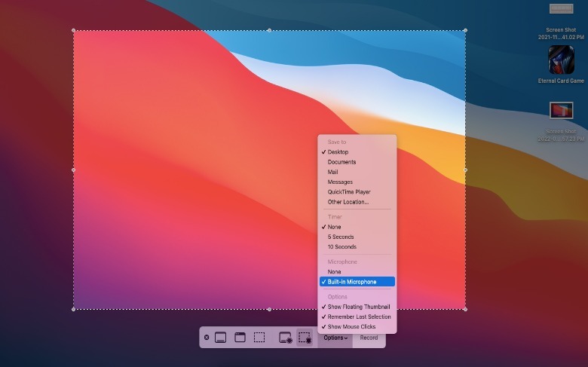Save recordings to Documents
588x367 pixels.
click(x=341, y=162)
